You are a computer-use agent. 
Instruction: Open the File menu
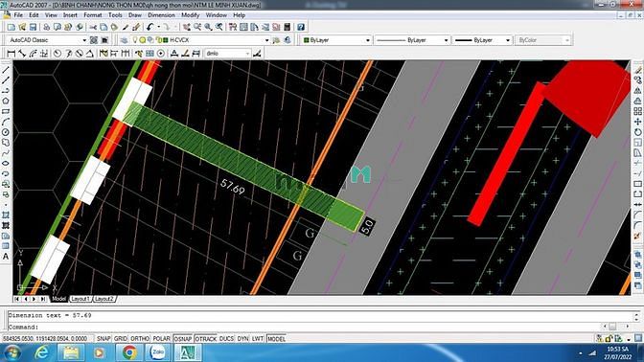tap(18, 15)
